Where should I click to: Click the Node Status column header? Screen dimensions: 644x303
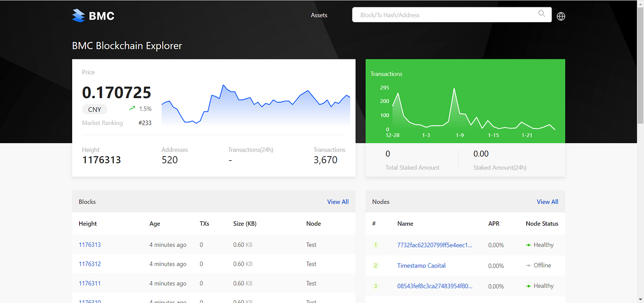(x=542, y=224)
